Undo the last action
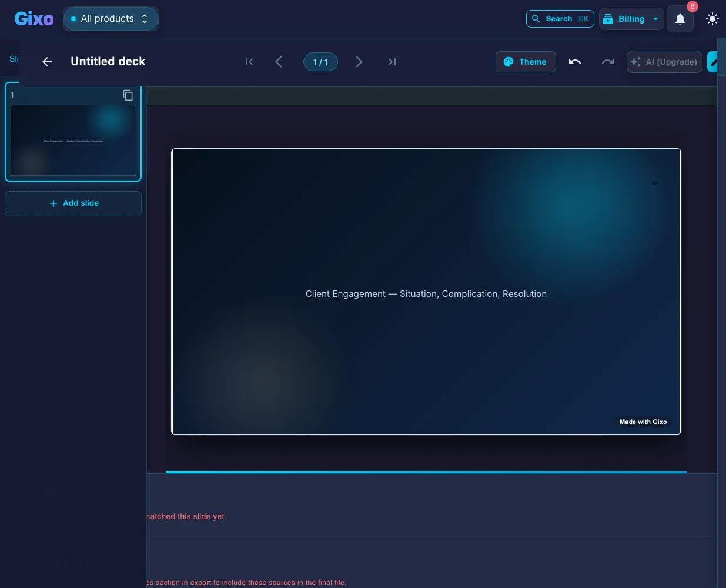This screenshot has width=726, height=588. [x=575, y=62]
